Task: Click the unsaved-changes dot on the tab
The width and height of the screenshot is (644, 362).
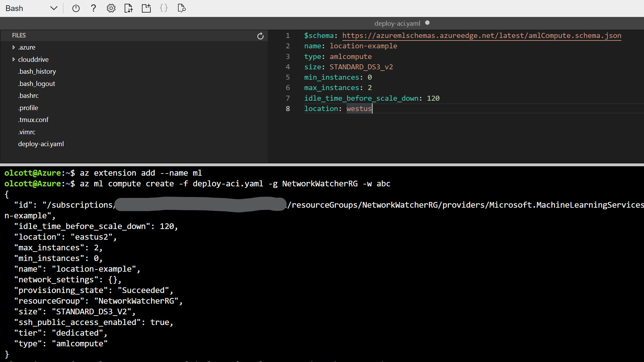Action: pyautogui.click(x=427, y=23)
